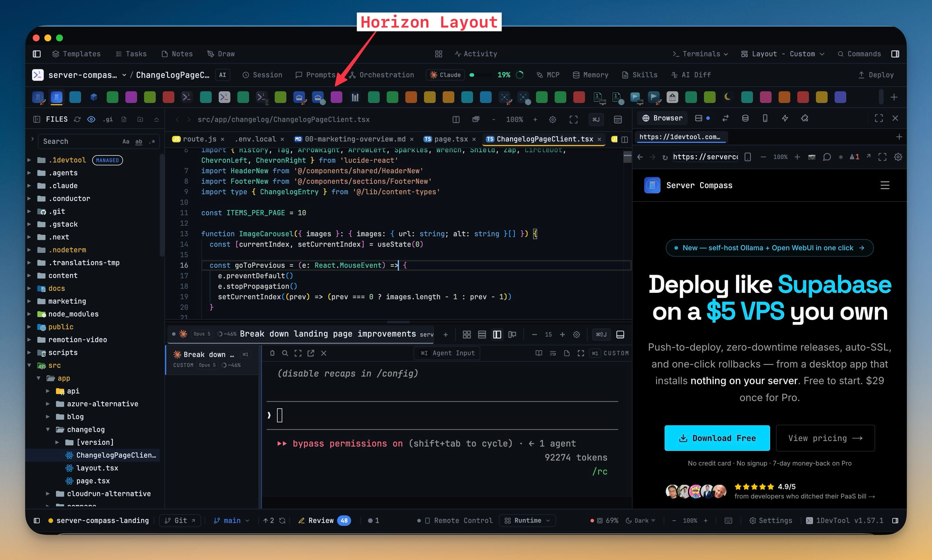Toggle the .gi gitignore filter
The height and width of the screenshot is (560, 932).
(x=108, y=119)
